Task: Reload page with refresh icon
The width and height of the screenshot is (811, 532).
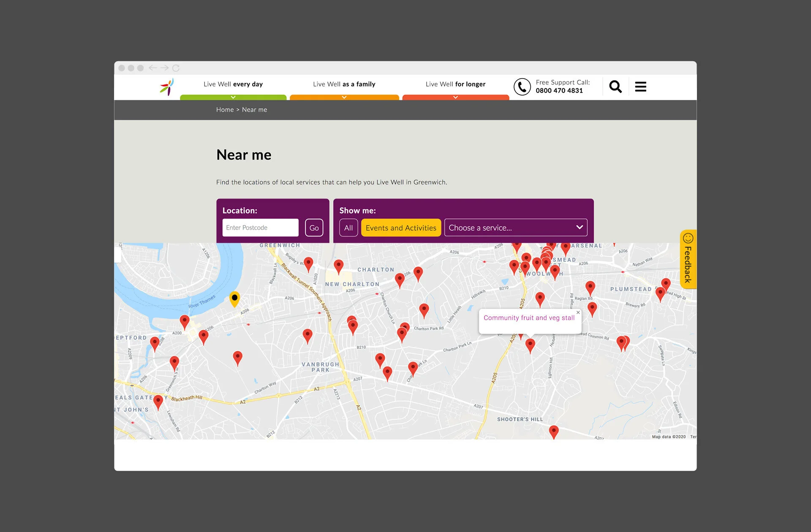Action: (176, 68)
